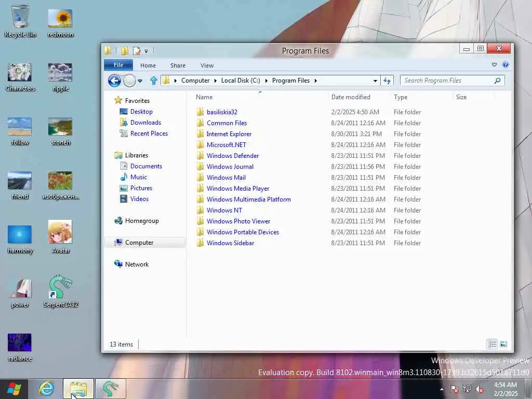This screenshot has height=399, width=532.
Task: Sort by the Name column header
Action: coord(204,97)
